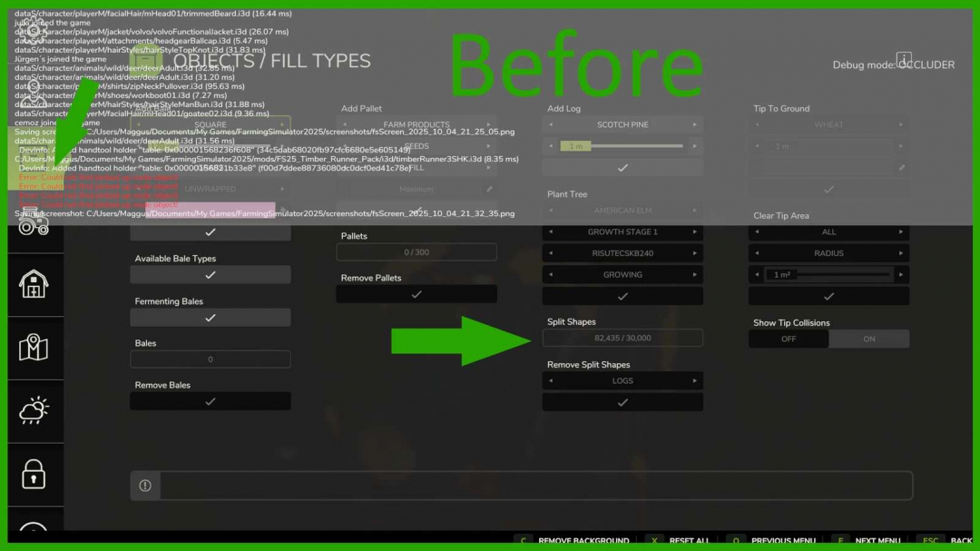This screenshot has width=980, height=551.
Task: Toggle the Fermenting Bales checkmark
Action: tap(211, 317)
